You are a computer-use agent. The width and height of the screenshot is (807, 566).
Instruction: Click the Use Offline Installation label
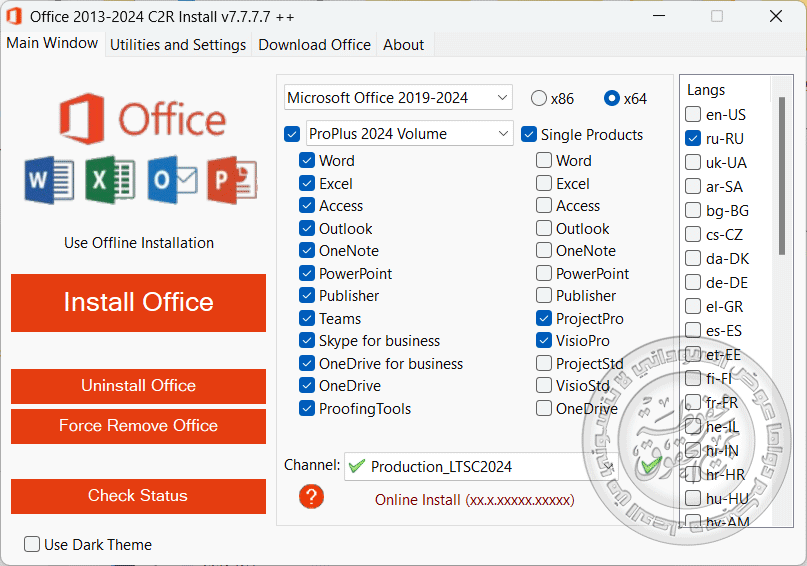pos(139,243)
